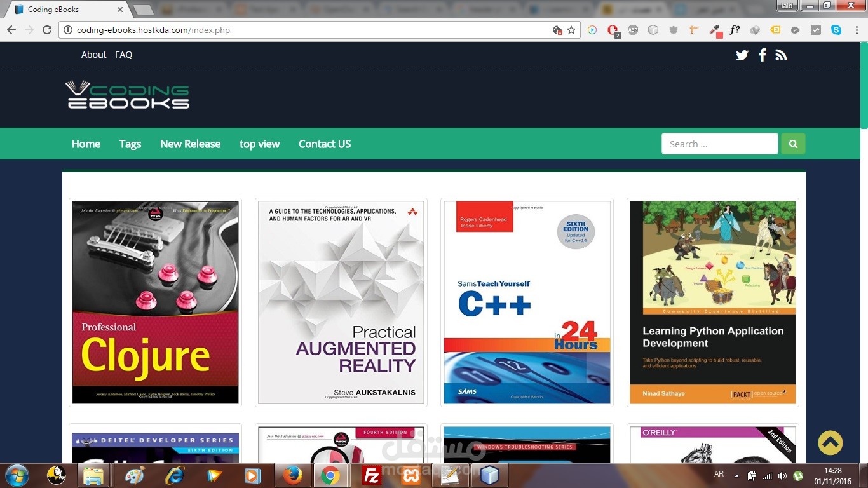Screen dimensions: 868x488
Task: Open the yellow tag extension icon
Action: click(775, 30)
